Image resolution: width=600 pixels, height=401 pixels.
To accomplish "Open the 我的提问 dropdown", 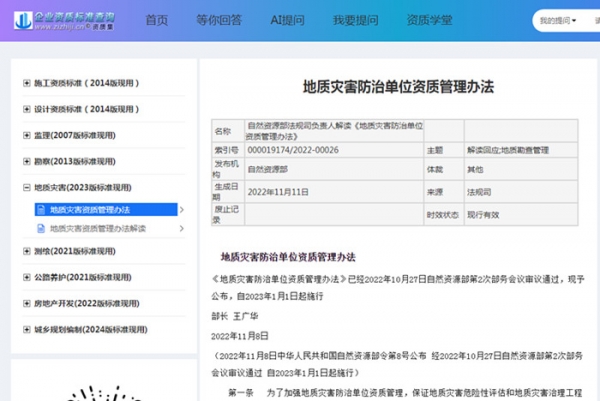I will coord(561,20).
